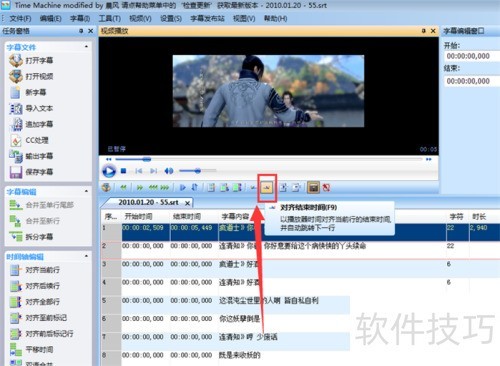Viewport: 500px width, 366px height.
Task: Click the 合并至新行 merge icon
Action: pyautogui.click(x=16, y=221)
